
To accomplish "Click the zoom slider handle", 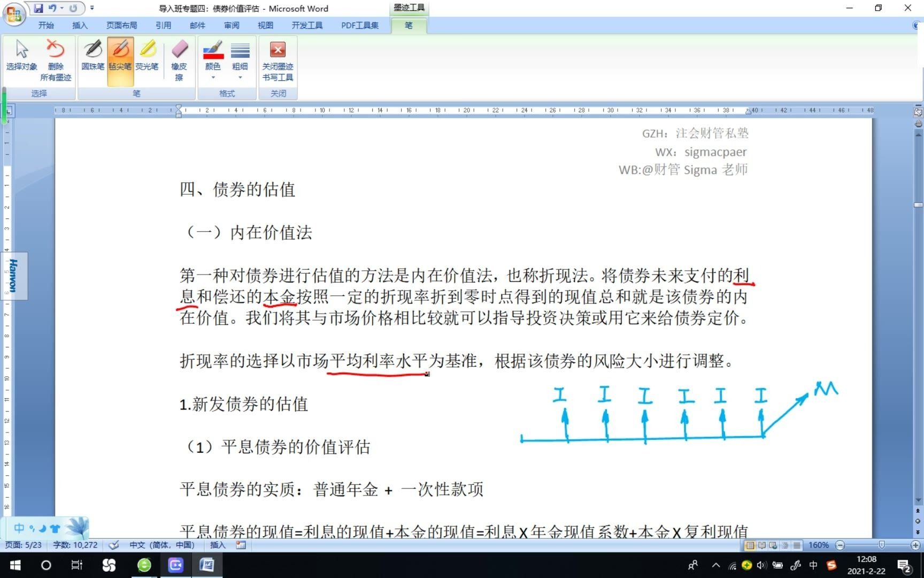I will (882, 545).
